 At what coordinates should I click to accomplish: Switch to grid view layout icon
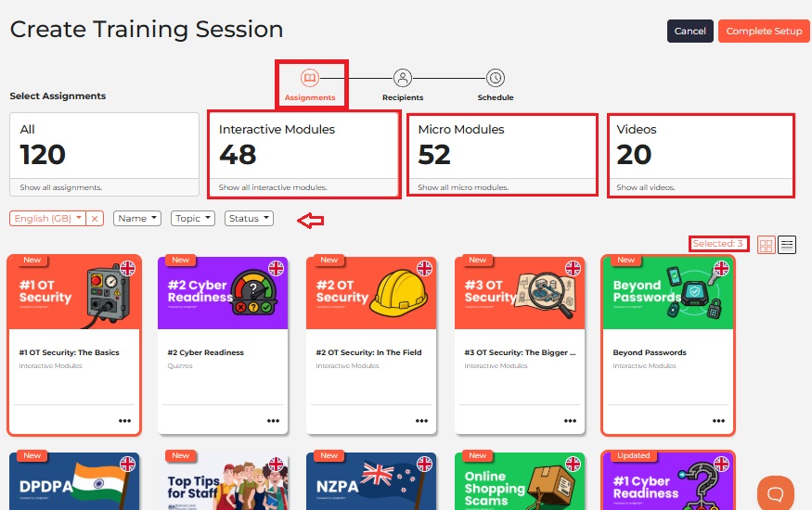point(766,245)
